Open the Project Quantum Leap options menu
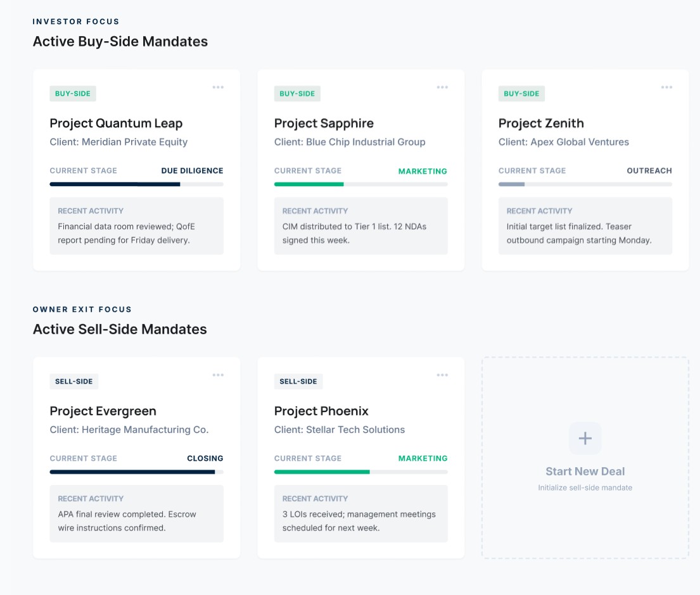The image size is (700, 595). point(218,87)
